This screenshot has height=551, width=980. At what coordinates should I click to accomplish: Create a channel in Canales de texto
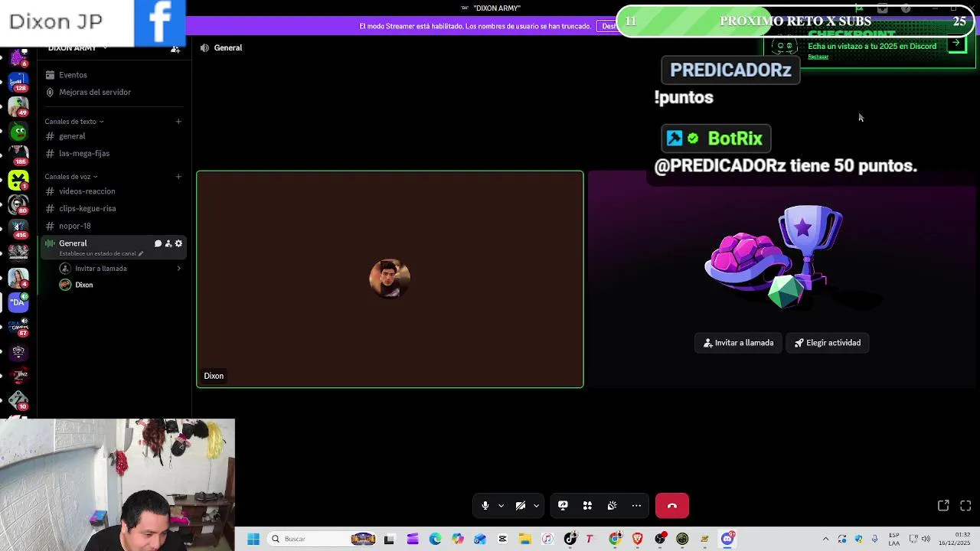coord(178,122)
